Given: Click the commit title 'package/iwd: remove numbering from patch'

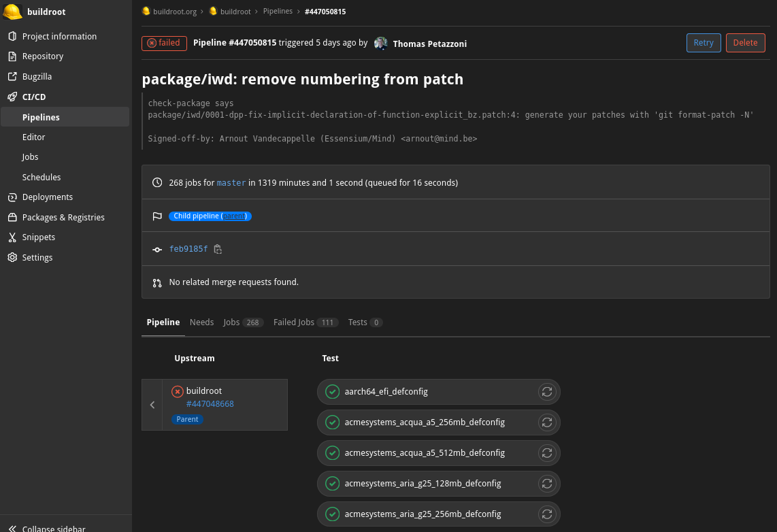Looking at the screenshot, I should point(302,79).
